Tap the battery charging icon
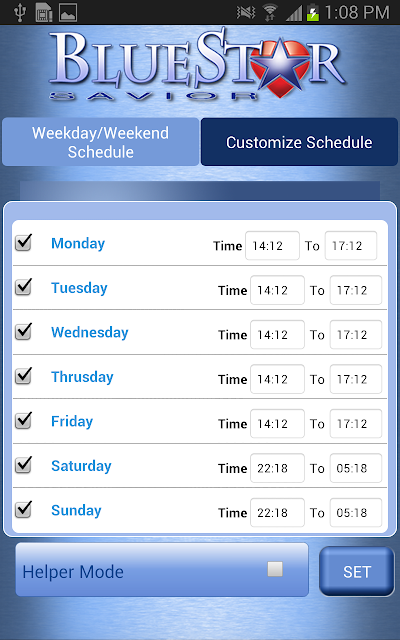 pyautogui.click(x=313, y=13)
